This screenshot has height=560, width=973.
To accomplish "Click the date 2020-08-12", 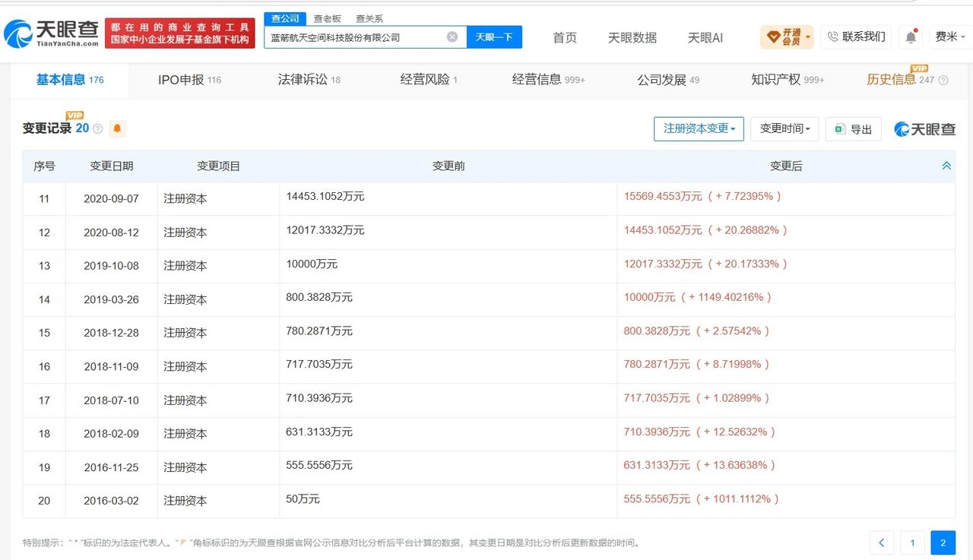I will [x=112, y=233].
